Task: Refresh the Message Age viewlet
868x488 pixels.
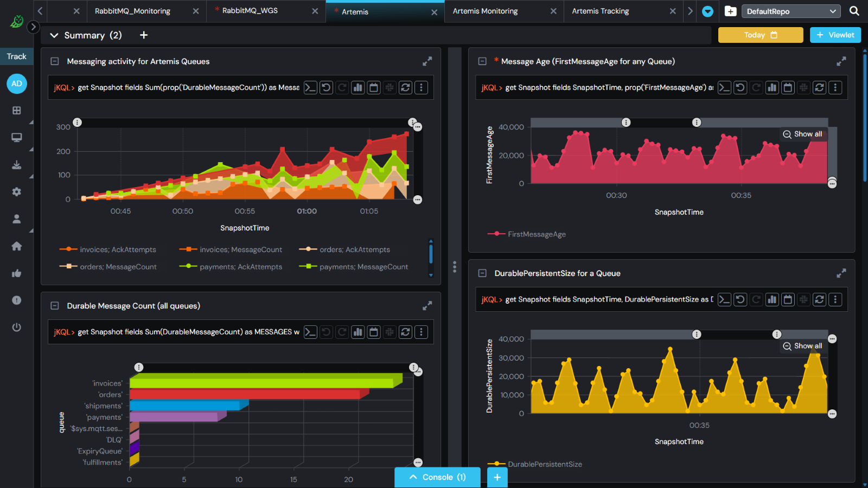Action: (x=820, y=87)
